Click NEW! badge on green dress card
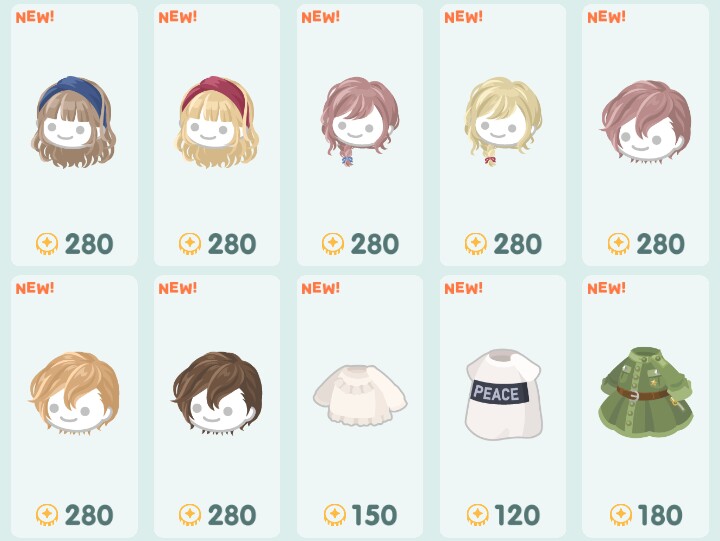The height and width of the screenshot is (541, 720). pyautogui.click(x=607, y=288)
